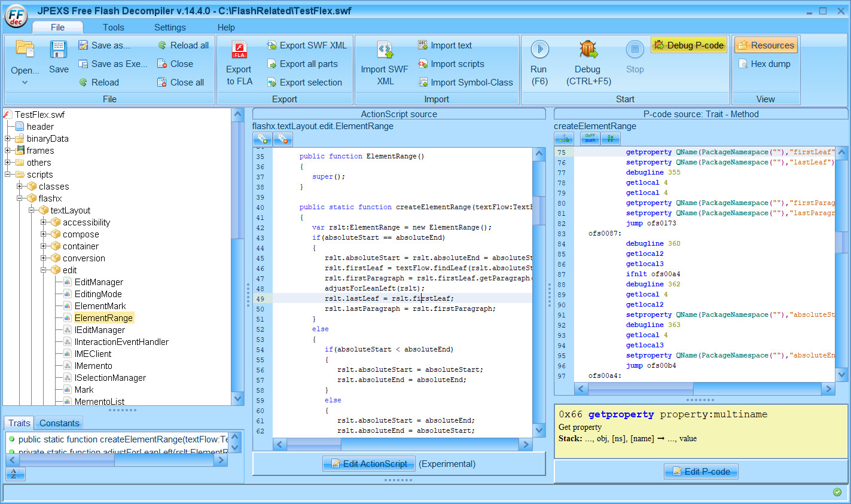Reload the current SWF file

click(99, 83)
